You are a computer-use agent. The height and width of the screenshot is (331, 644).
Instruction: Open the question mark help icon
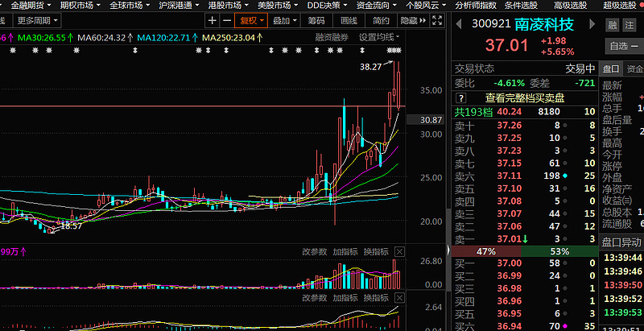[x=461, y=98]
